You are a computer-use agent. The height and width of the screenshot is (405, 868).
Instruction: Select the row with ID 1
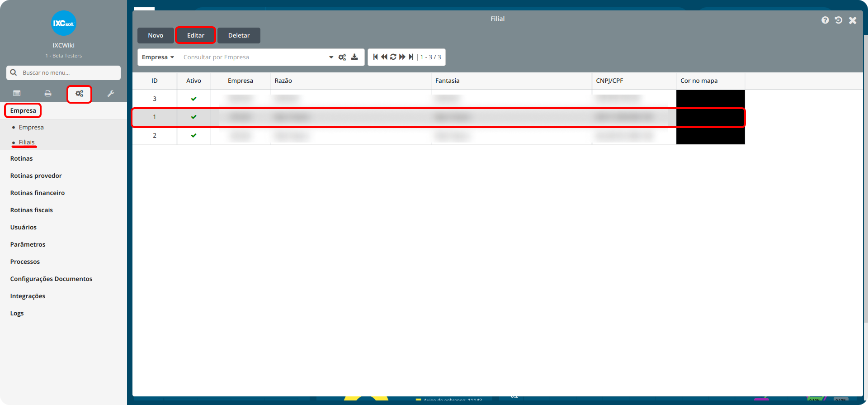click(439, 117)
